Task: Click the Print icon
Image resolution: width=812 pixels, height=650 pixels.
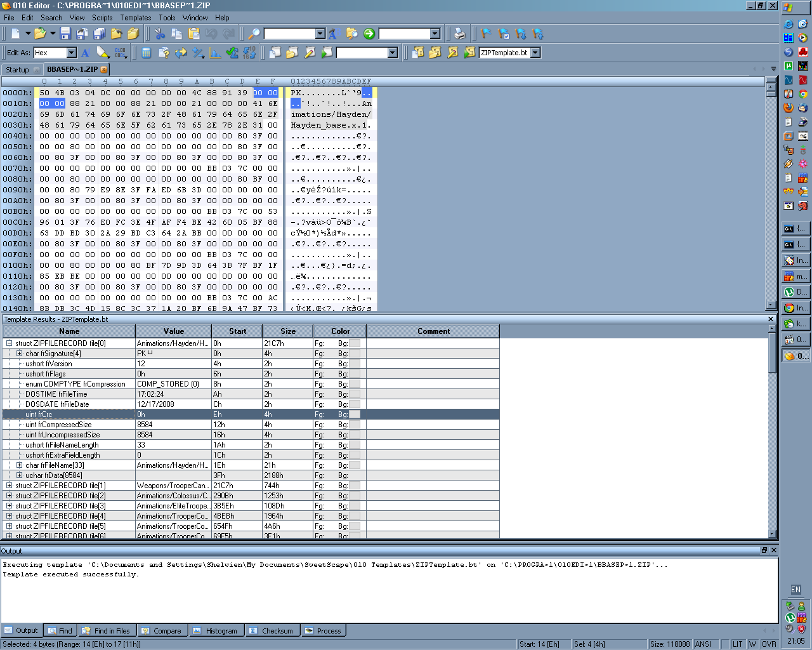Action: tap(460, 34)
